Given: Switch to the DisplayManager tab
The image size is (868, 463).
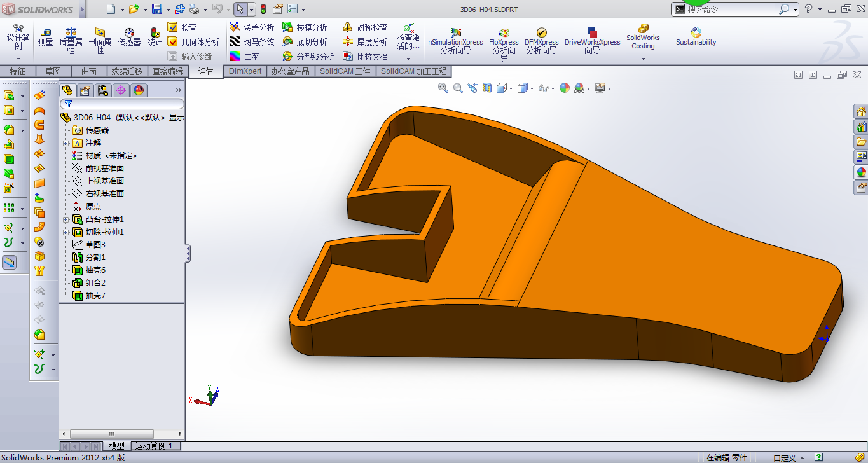Looking at the screenshot, I should click(139, 90).
